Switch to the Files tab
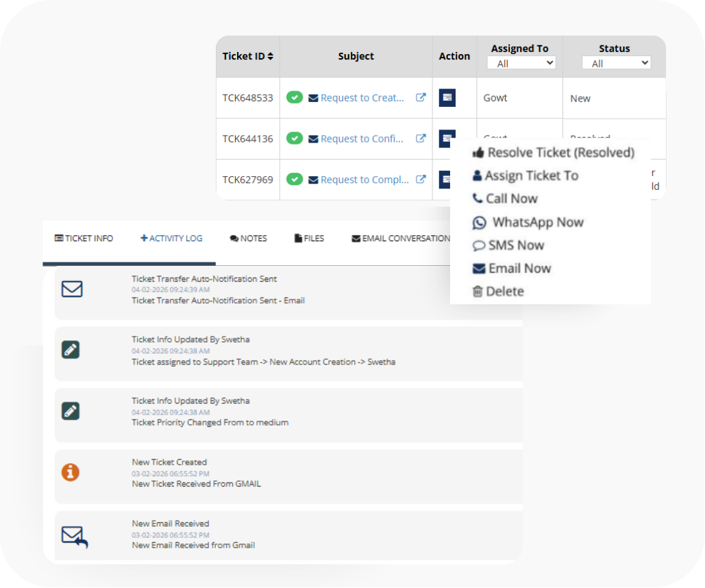 pos(308,238)
